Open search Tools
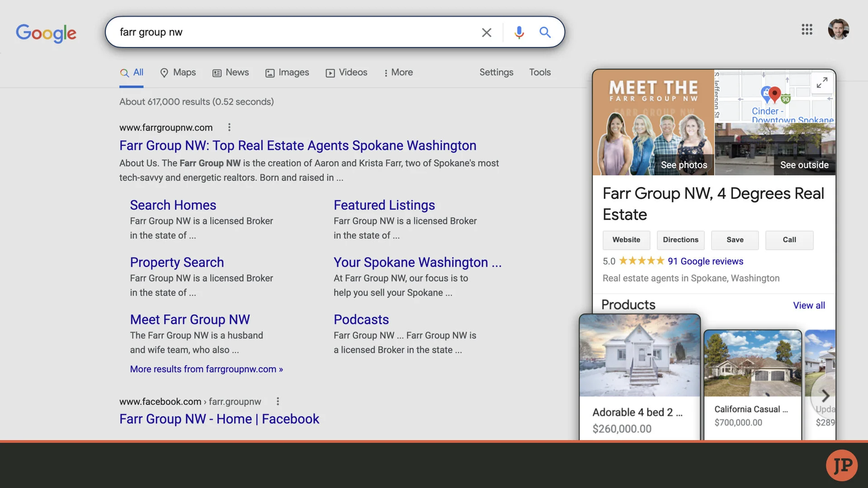868x488 pixels. pyautogui.click(x=540, y=72)
